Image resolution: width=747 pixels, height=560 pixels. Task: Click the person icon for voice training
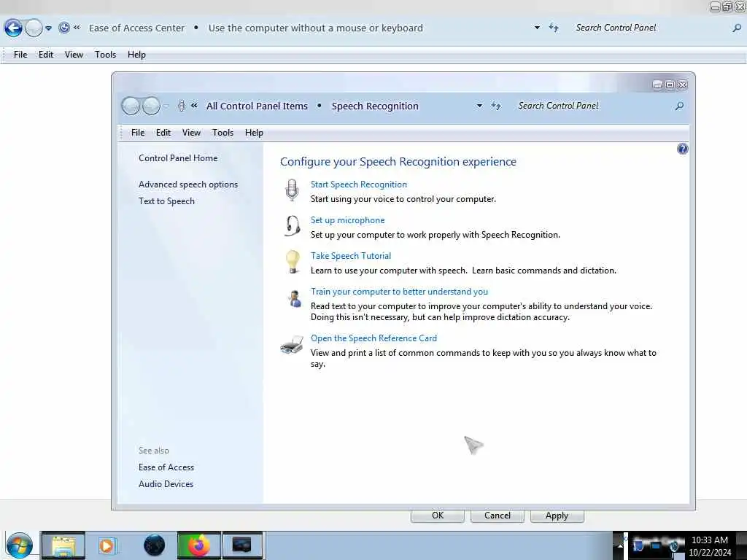click(295, 298)
